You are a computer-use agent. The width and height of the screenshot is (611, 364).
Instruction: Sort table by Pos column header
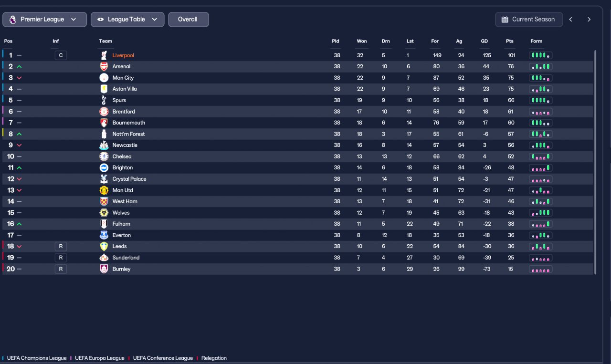coord(8,41)
